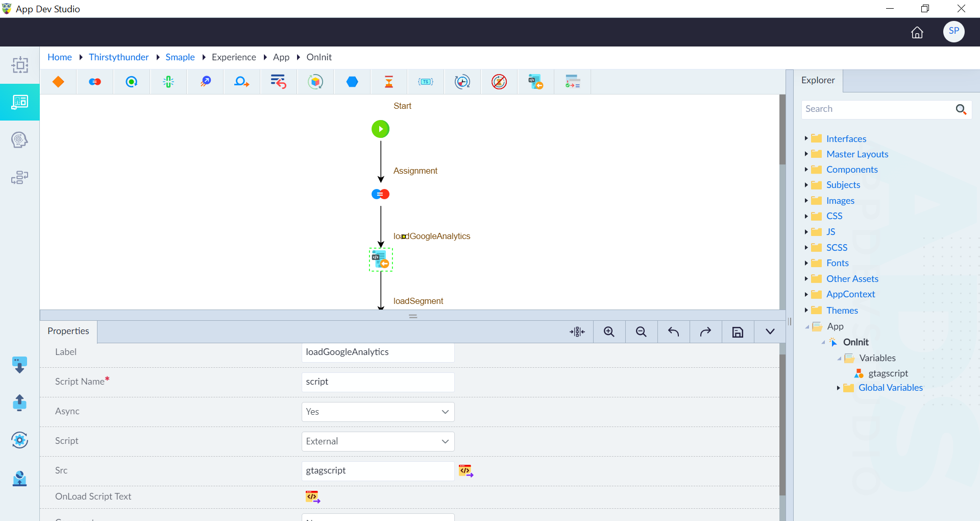Viewport: 980px width, 521px height.
Task: Expand the Global Variables folder
Action: tap(838, 388)
